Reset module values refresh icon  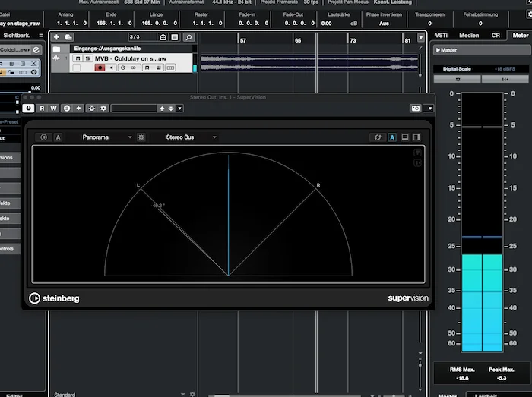click(377, 137)
